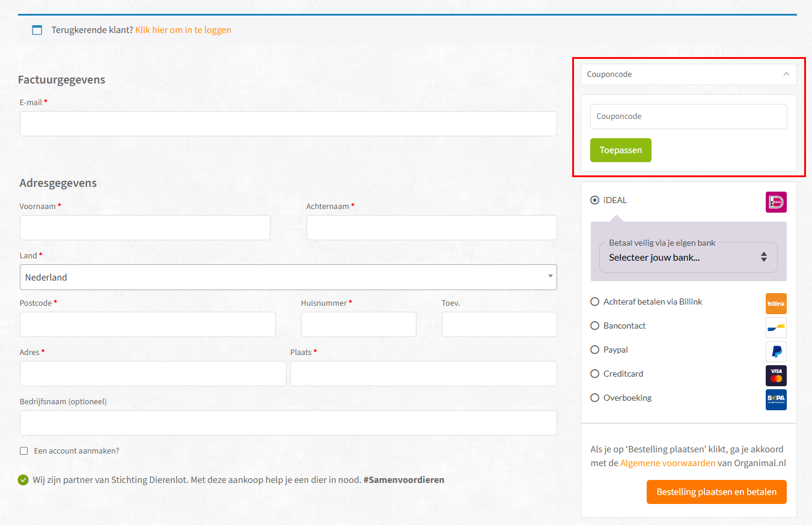The width and height of the screenshot is (812, 525).
Task: Enable the Een account aanmaken checkbox
Action: coord(24,451)
